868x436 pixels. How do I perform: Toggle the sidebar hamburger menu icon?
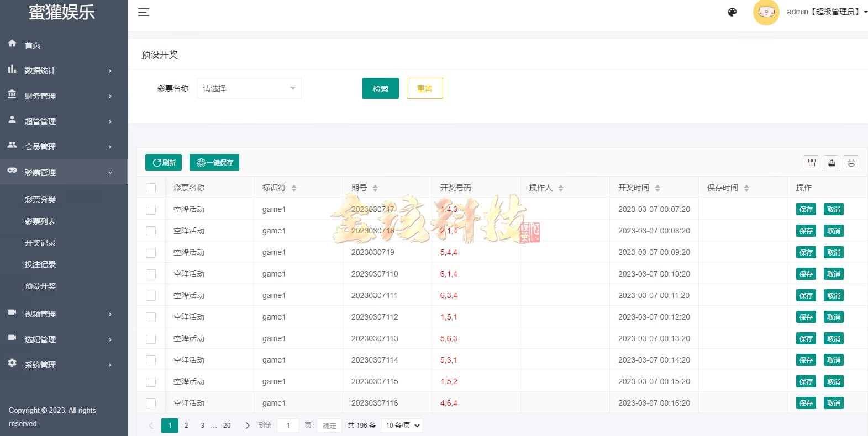(144, 12)
